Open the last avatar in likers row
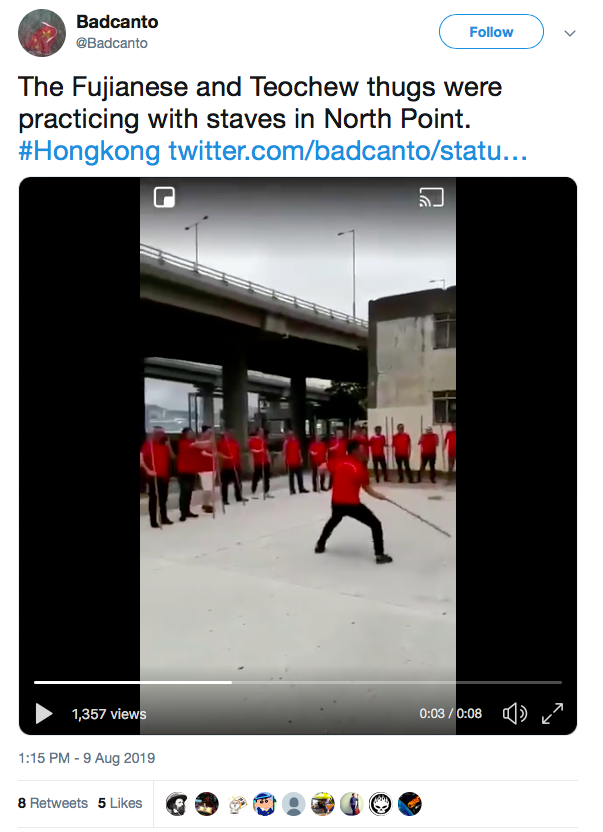603x832 pixels. (x=409, y=804)
